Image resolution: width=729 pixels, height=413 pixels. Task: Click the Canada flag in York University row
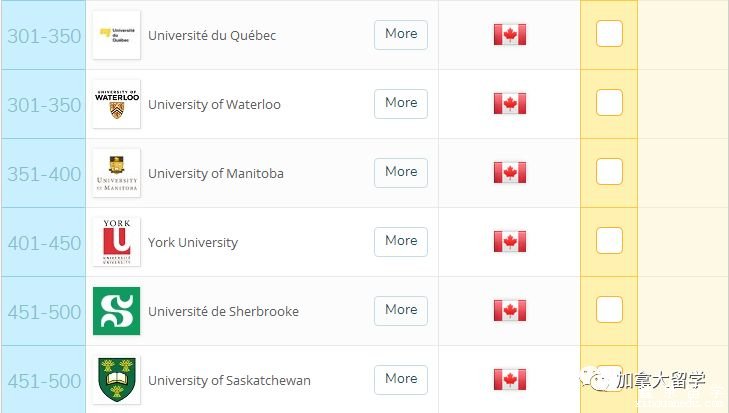click(x=509, y=242)
